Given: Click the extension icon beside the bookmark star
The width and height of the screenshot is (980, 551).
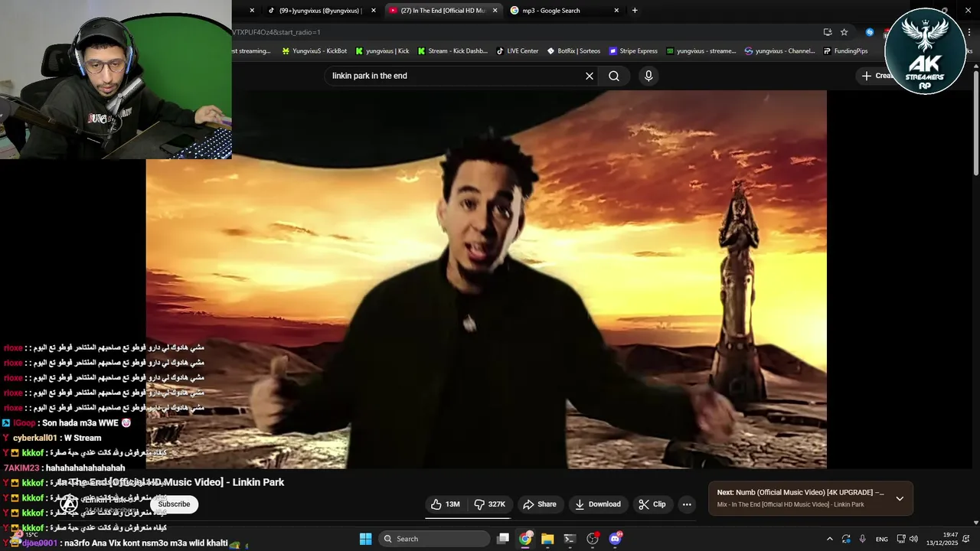Looking at the screenshot, I should (x=870, y=32).
